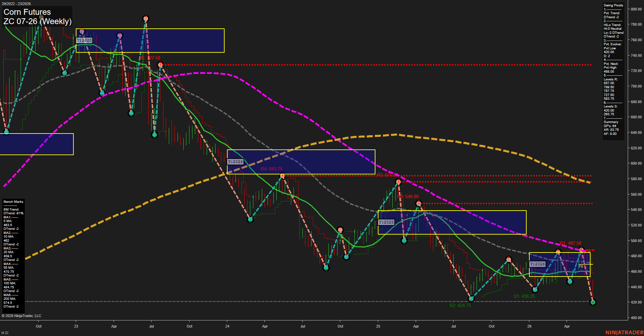Click the "400.00" price axis label
This screenshot has height=336, width=644.
(x=636, y=318)
